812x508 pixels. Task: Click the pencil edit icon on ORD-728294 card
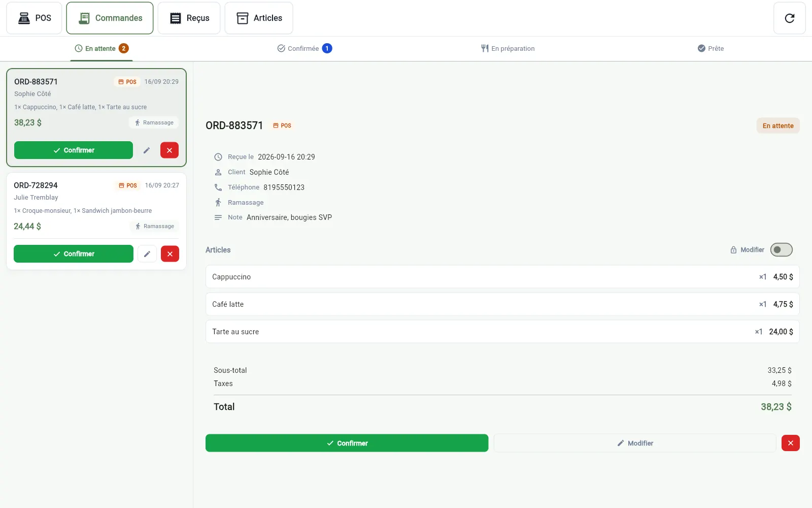click(147, 254)
